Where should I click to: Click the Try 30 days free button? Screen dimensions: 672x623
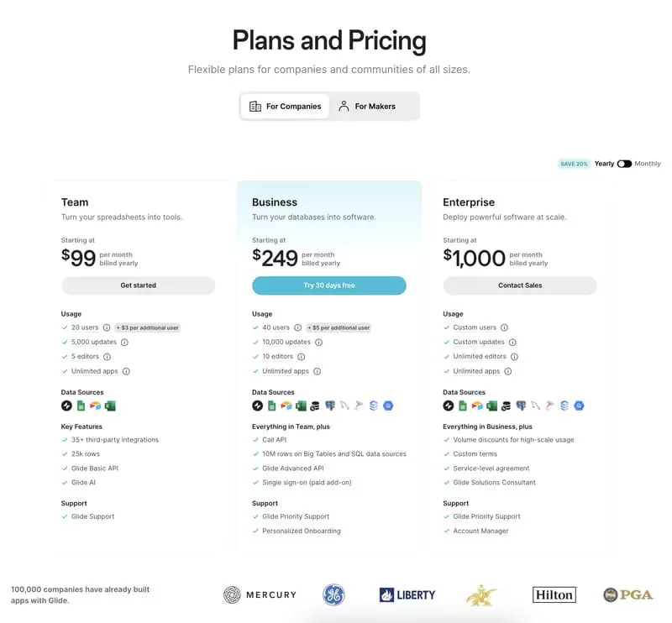click(329, 285)
